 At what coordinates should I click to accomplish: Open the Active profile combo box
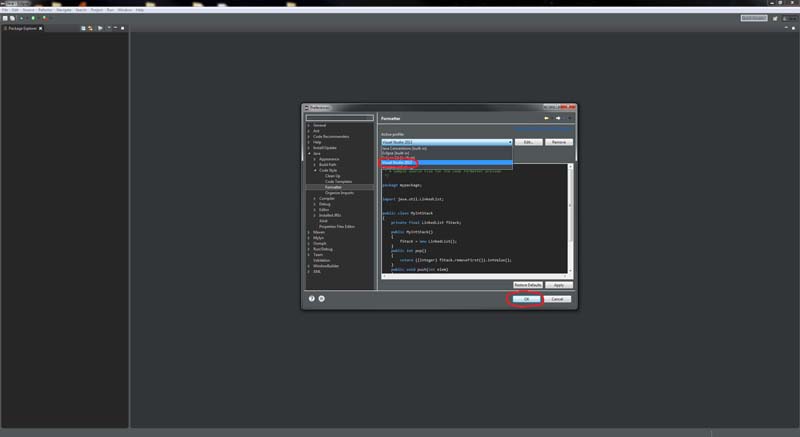click(x=446, y=142)
